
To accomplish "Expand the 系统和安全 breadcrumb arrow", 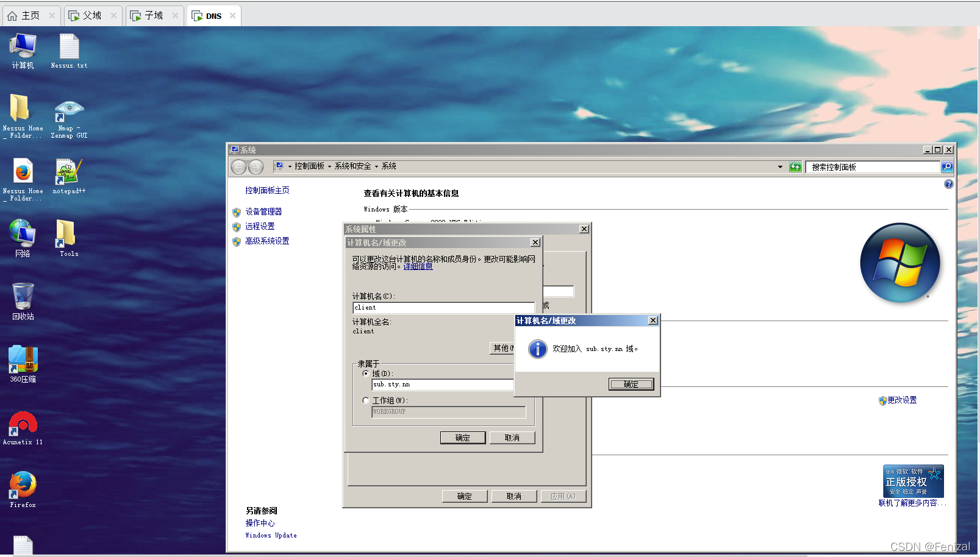I will pos(376,166).
